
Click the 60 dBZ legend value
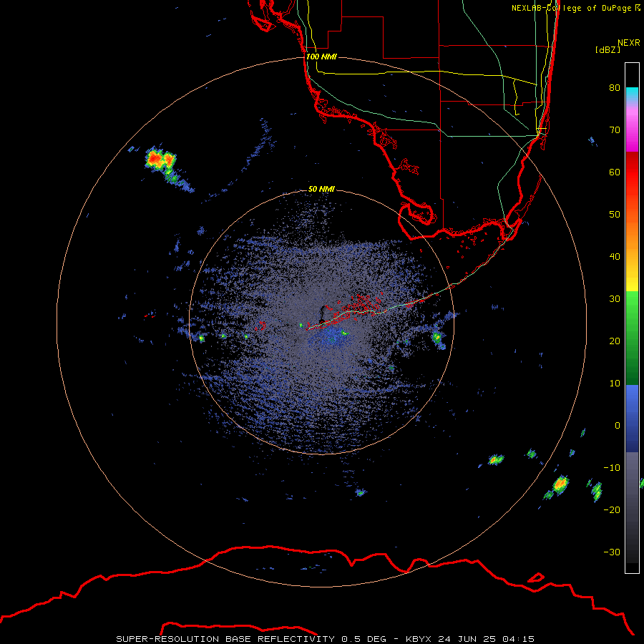point(615,172)
